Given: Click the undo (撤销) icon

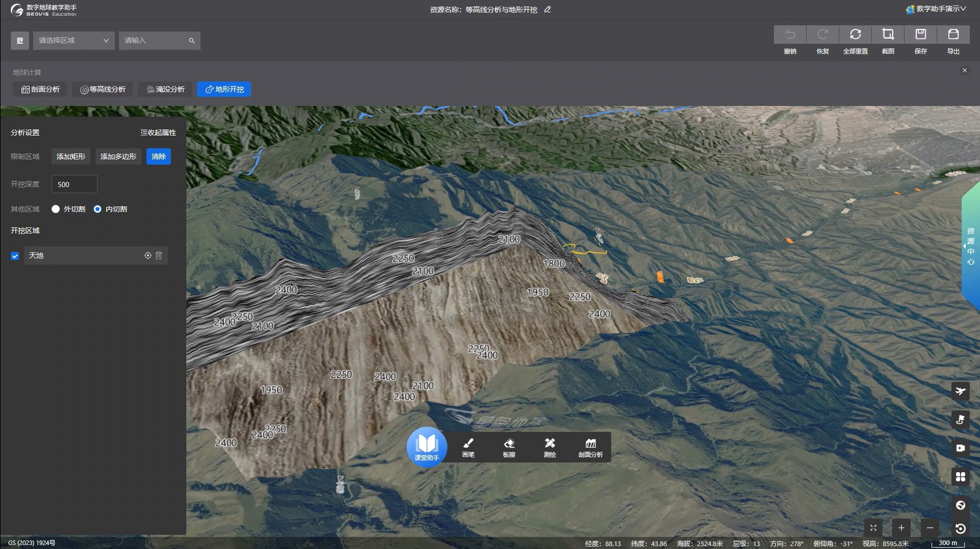Looking at the screenshot, I should (x=790, y=34).
